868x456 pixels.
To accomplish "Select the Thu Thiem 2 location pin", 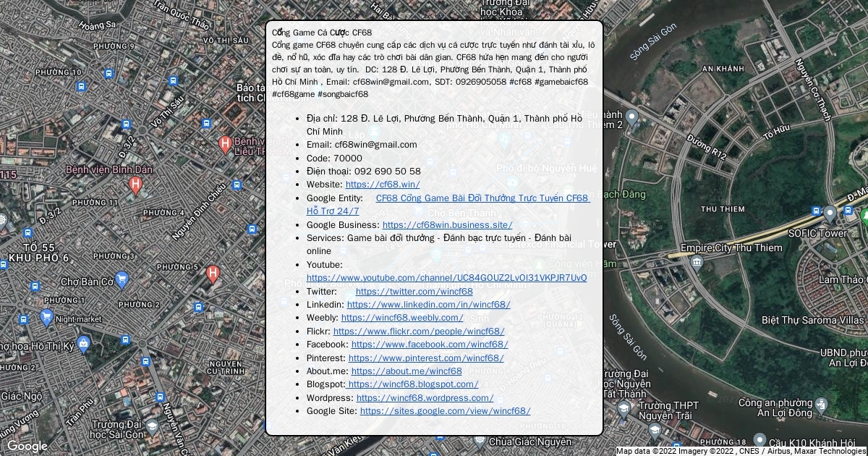I will (x=631, y=117).
